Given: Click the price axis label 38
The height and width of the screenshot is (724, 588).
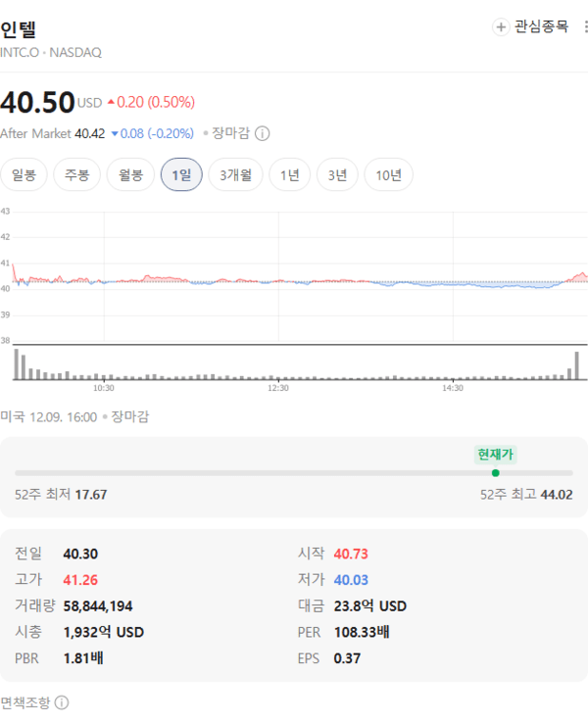Looking at the screenshot, I should 5,340.
